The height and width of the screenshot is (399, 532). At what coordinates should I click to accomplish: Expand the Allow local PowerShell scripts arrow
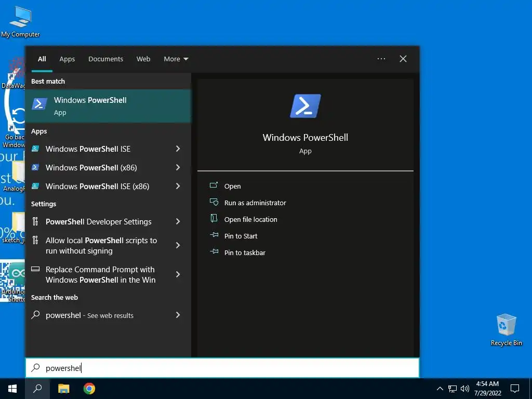178,245
